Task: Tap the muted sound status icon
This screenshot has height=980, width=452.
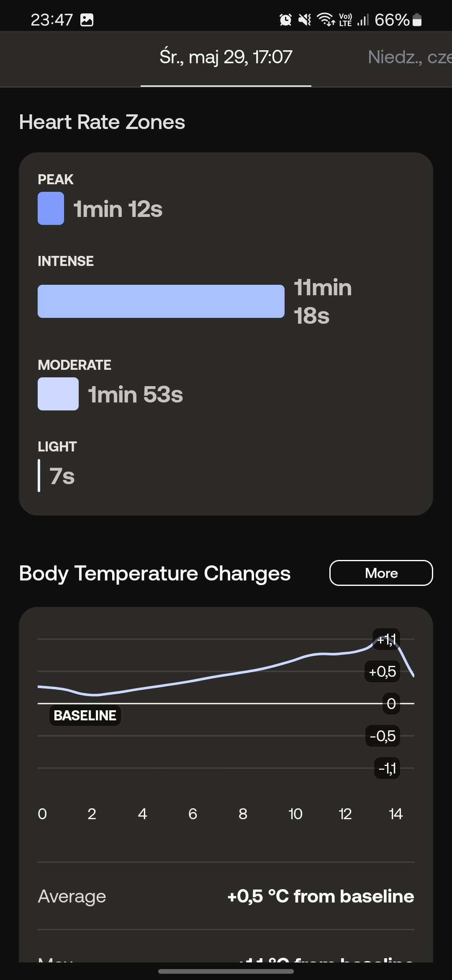Action: click(305, 20)
